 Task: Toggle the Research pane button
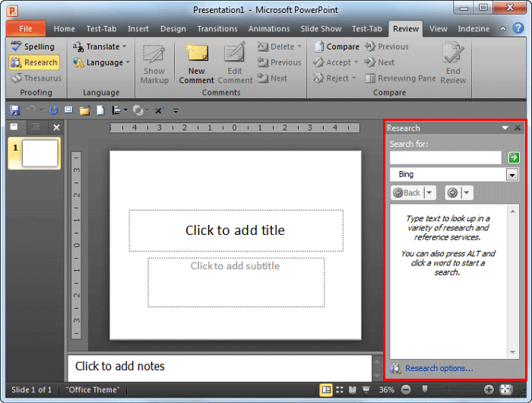click(34, 62)
